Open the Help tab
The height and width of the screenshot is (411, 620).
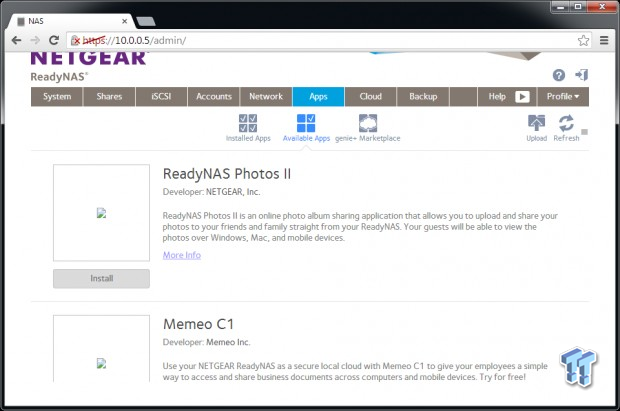coord(497,97)
